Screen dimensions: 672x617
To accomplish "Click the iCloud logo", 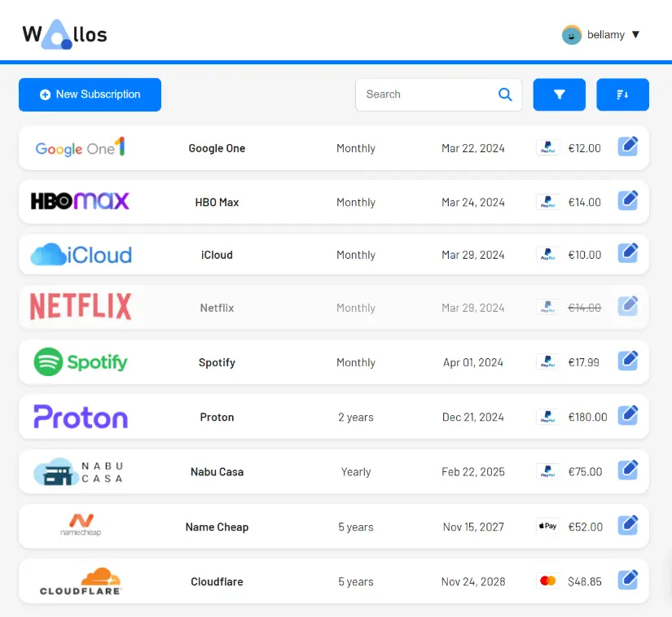I will (81, 254).
